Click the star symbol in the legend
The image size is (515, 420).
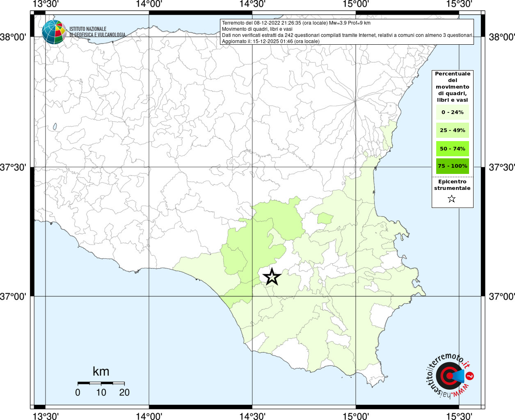451,199
